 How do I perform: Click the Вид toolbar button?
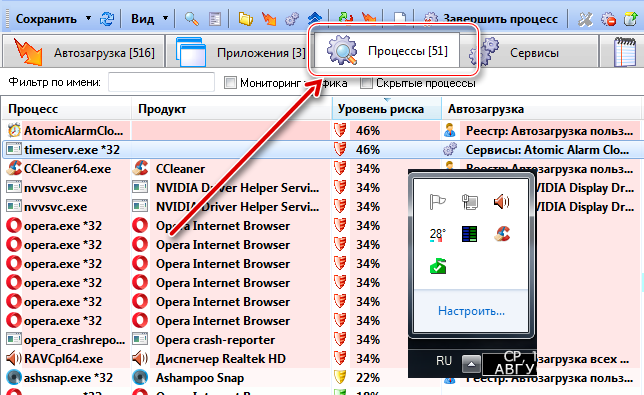point(142,19)
